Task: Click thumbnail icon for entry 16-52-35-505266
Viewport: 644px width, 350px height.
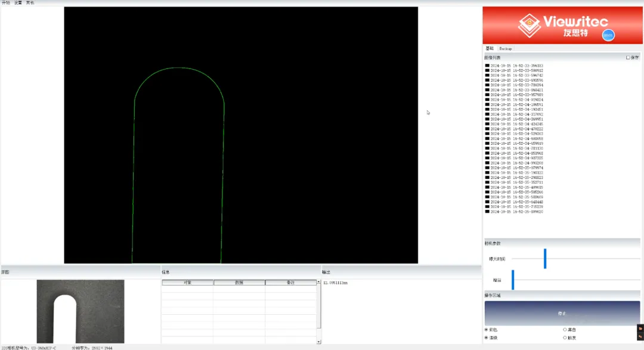Action: (487, 192)
